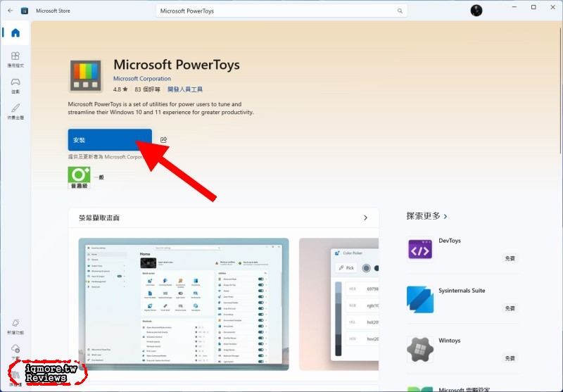Screen dimensions: 563x392
Task: Click the PowerToys description text
Action: pos(161,108)
